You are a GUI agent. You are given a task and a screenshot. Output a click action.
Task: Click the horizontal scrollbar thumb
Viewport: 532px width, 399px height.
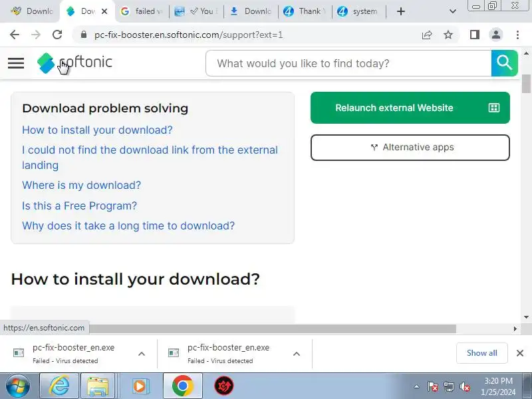tap(273, 329)
